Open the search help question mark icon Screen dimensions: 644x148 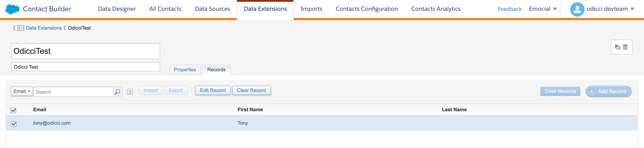130,92
